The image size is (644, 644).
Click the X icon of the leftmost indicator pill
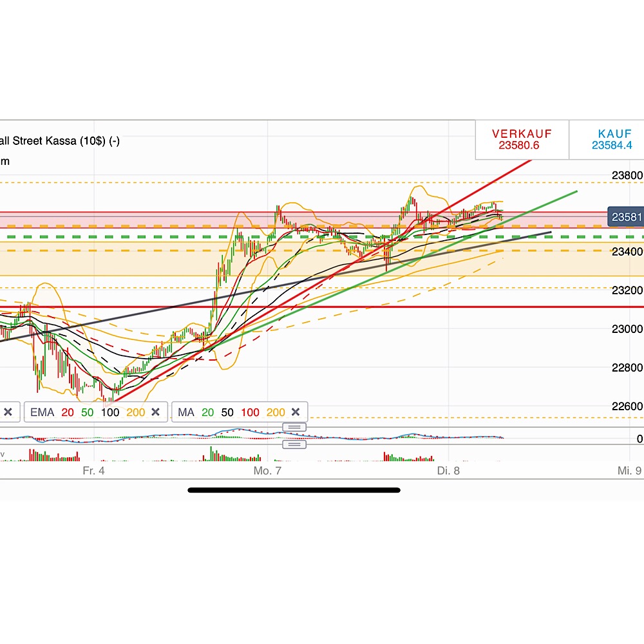click(x=8, y=412)
